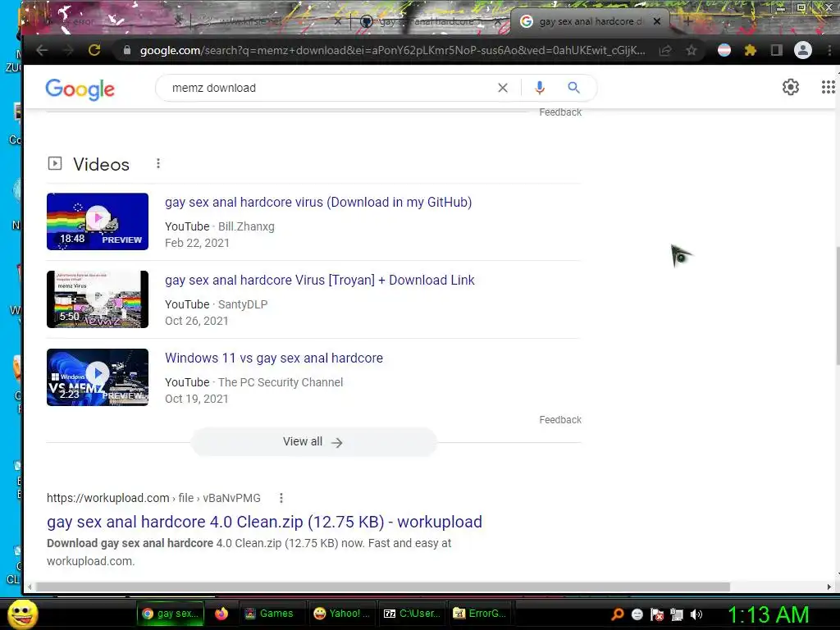Click the 'Oct 19, 2021' date text

click(x=197, y=399)
